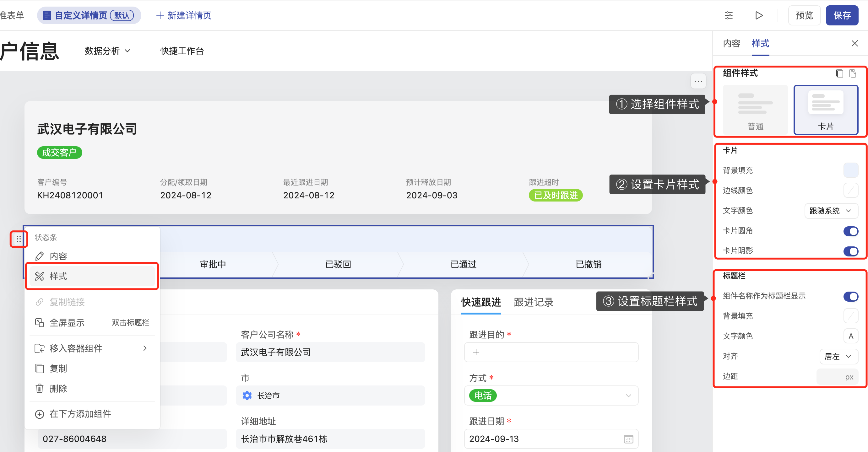Select the 自定义详情页 default tab

(x=89, y=15)
